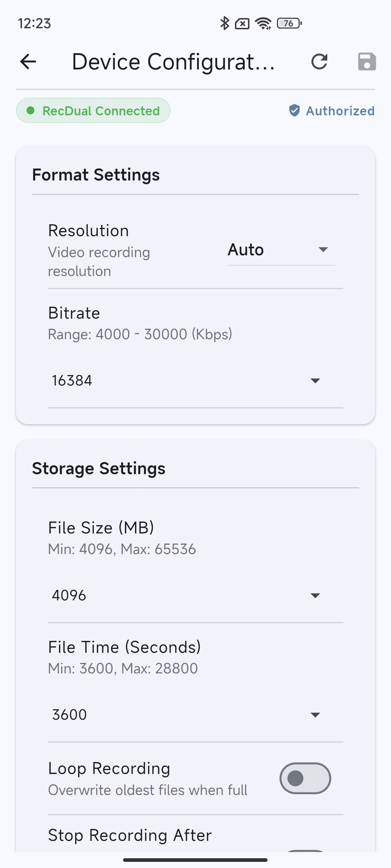Expand the Bitrate 16384 dropdown arrow
The image size is (391, 868).
point(315,381)
